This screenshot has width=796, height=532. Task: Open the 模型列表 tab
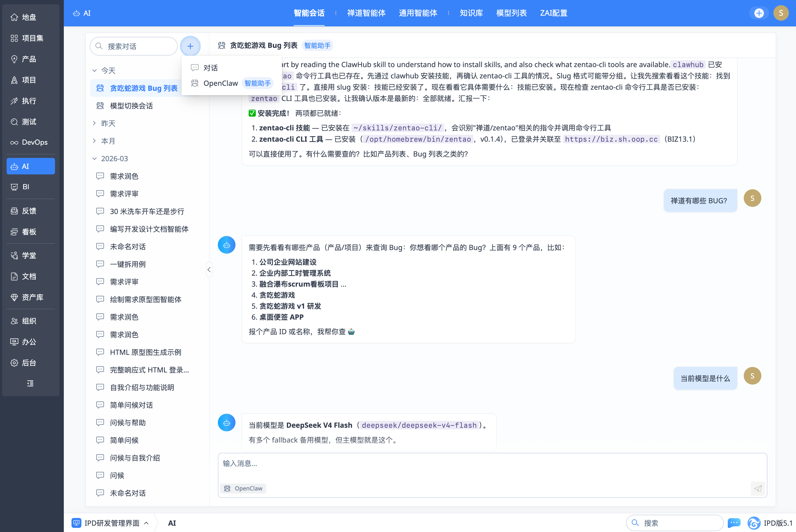(511, 13)
